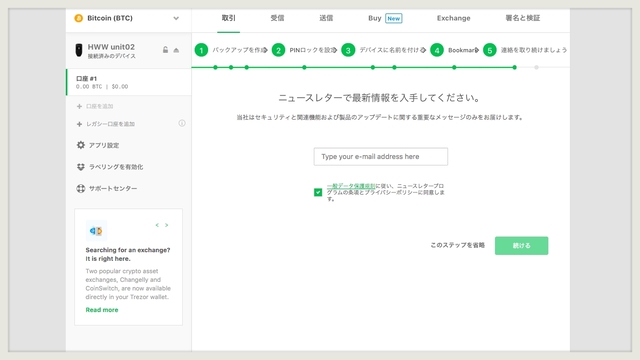Click the HWW unit02 device icon

coord(79,50)
